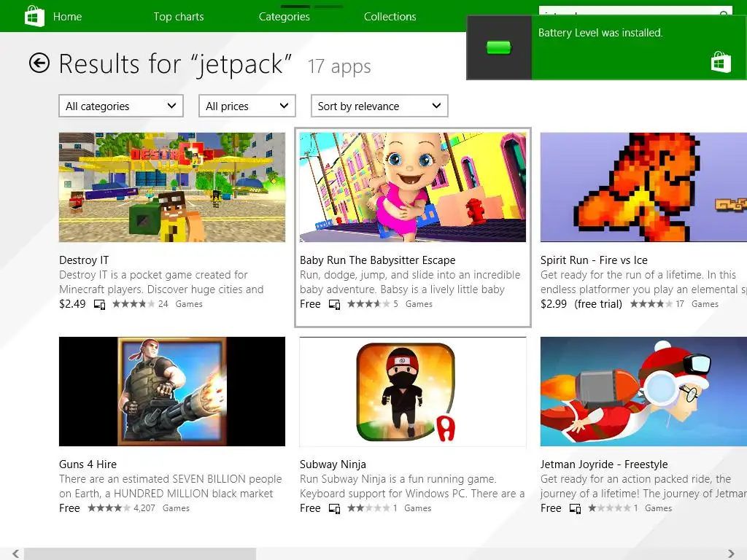Click the scrollbar left arrow
This screenshot has width=747, height=560.
[x=16, y=554]
